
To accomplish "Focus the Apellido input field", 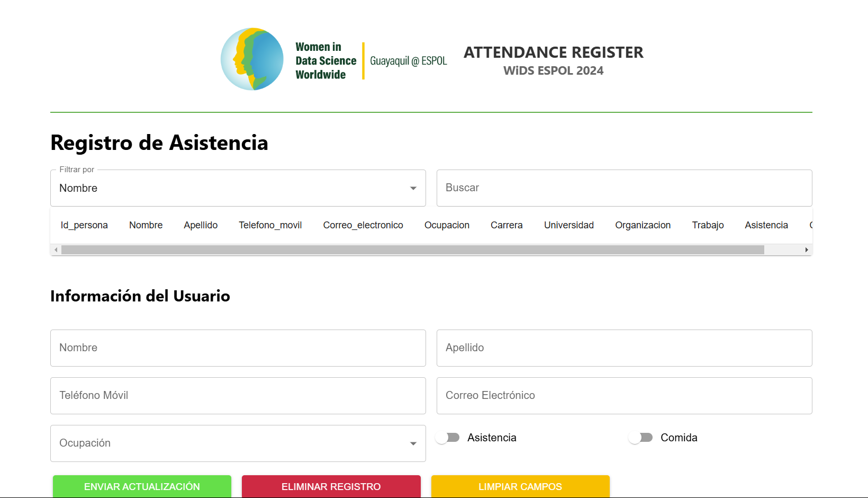I will [x=625, y=348].
